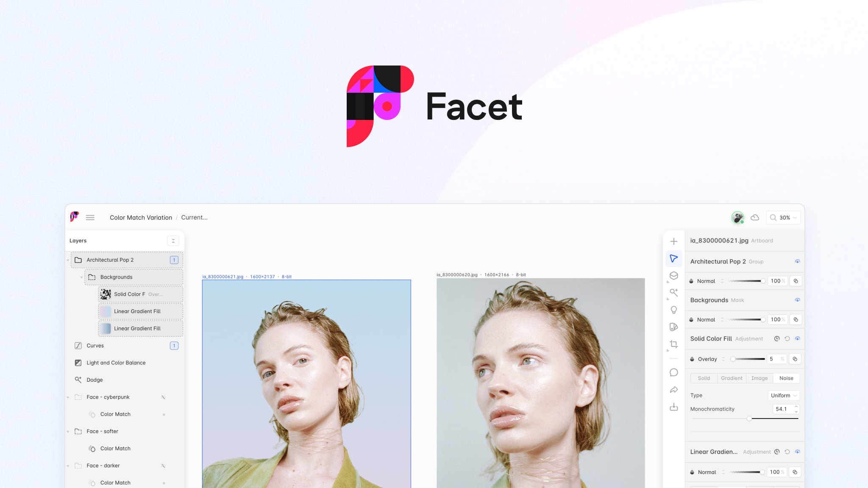Expand the Face - cyberpunk layer group
Viewport: 868px width, 488px height.
coord(70,397)
